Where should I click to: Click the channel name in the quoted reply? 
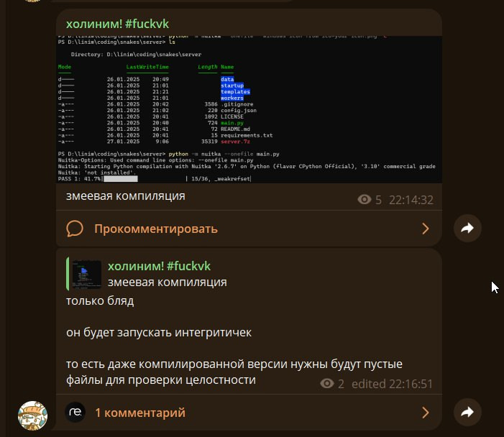pos(159,266)
